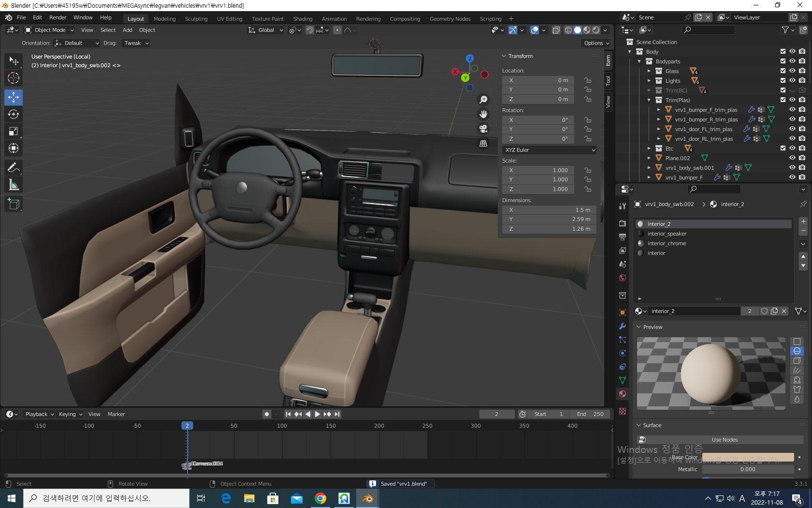
Task: Select the Move tool in the toolbar
Action: 14,97
